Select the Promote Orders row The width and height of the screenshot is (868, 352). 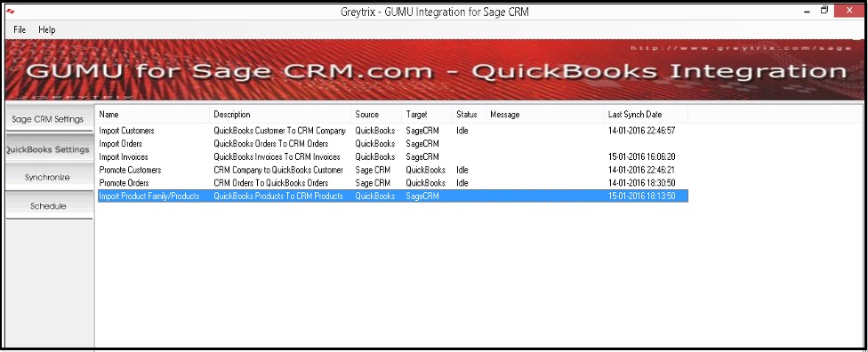pyautogui.click(x=392, y=182)
